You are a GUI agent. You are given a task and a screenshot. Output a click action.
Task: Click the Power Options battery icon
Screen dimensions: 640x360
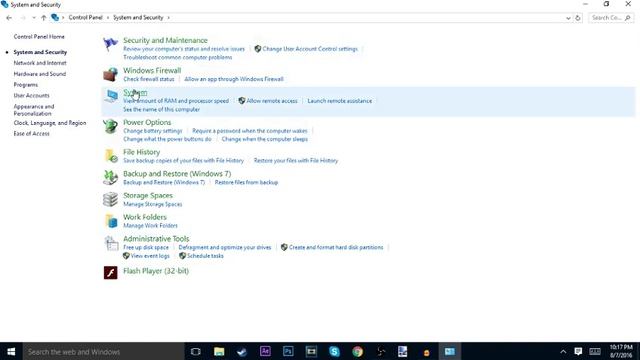pyautogui.click(x=110, y=126)
